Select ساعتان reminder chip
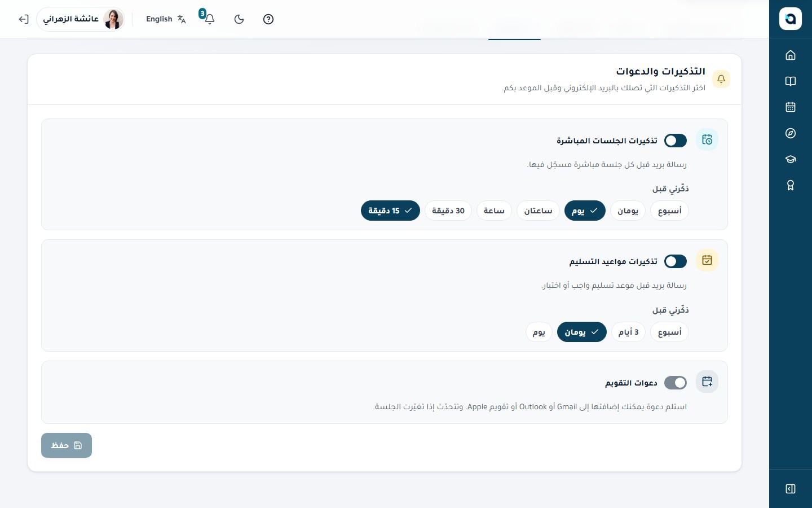The height and width of the screenshot is (508, 812). [x=538, y=211]
